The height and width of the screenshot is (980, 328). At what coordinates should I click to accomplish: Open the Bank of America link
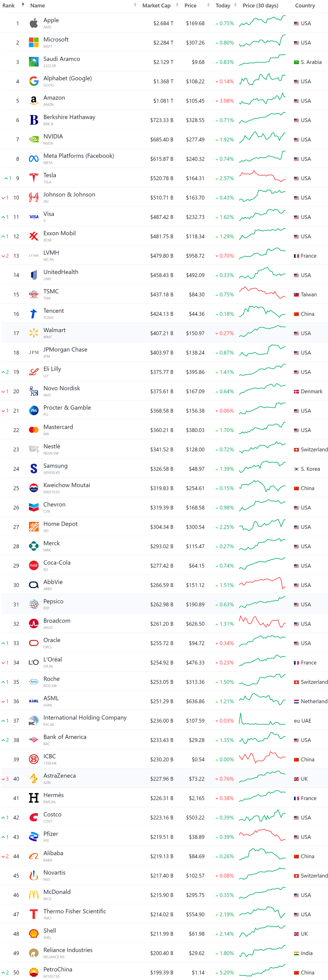point(65,737)
